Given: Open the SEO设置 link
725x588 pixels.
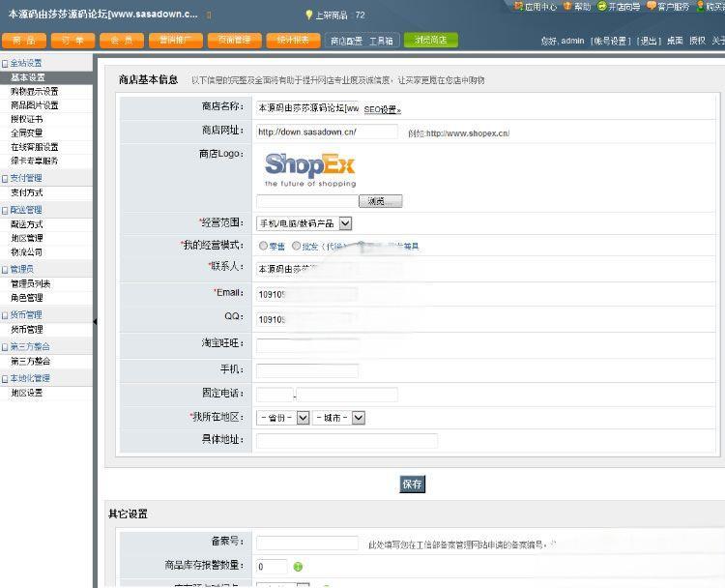Looking at the screenshot, I should click(x=382, y=110).
